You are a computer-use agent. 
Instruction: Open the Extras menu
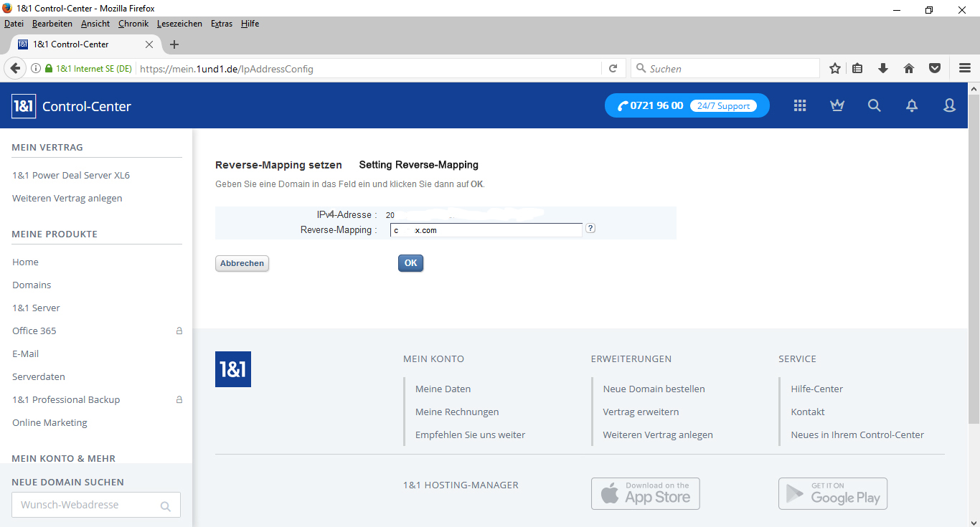tap(222, 24)
